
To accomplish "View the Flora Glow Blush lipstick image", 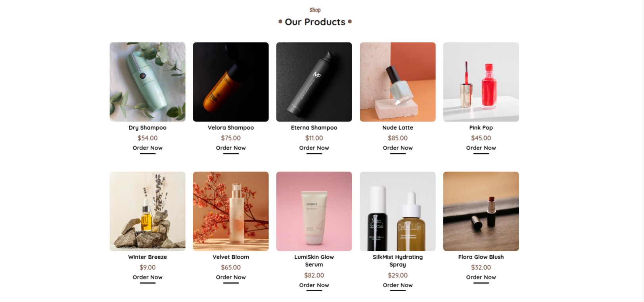I will coord(481,211).
